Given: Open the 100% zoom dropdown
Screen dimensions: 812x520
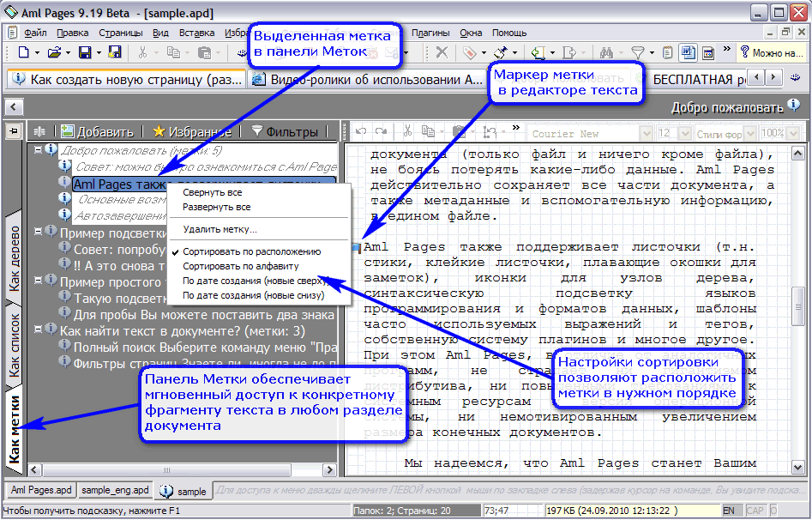Looking at the screenshot, I should click(x=793, y=133).
